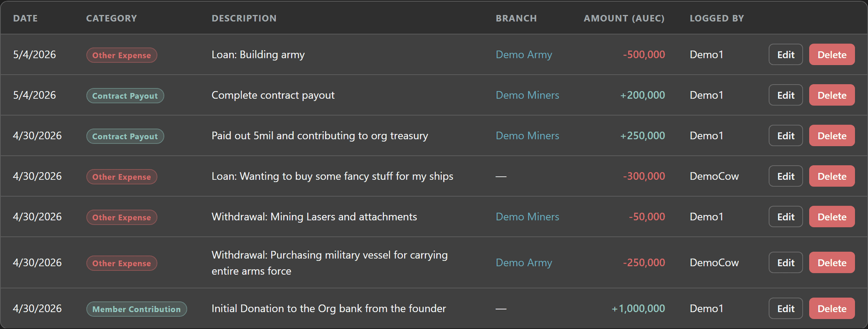
Task: Click the AMOUNT (AUEC) column header
Action: [x=624, y=19]
